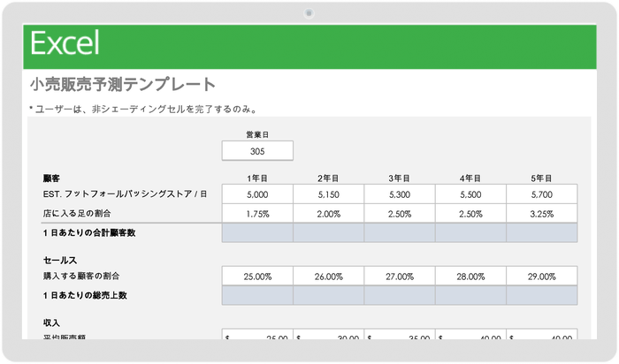
Task: Click the shaded 3年目 total daily customers cell
Action: tap(400, 232)
